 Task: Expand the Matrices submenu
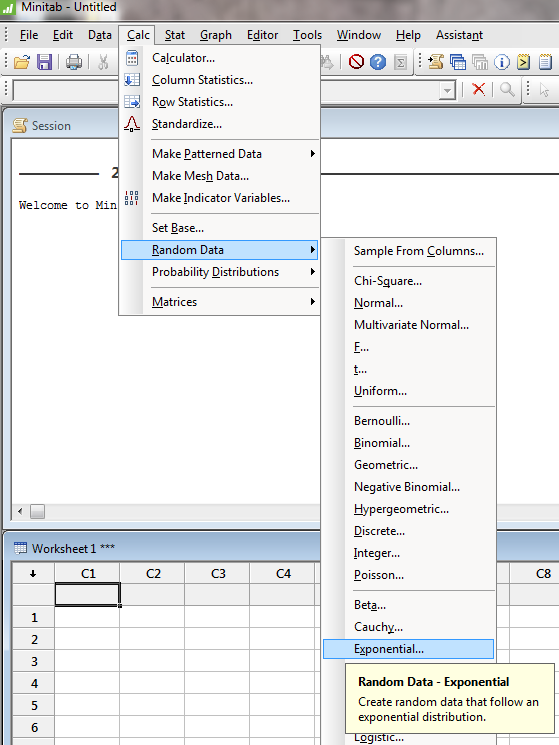click(x=313, y=302)
